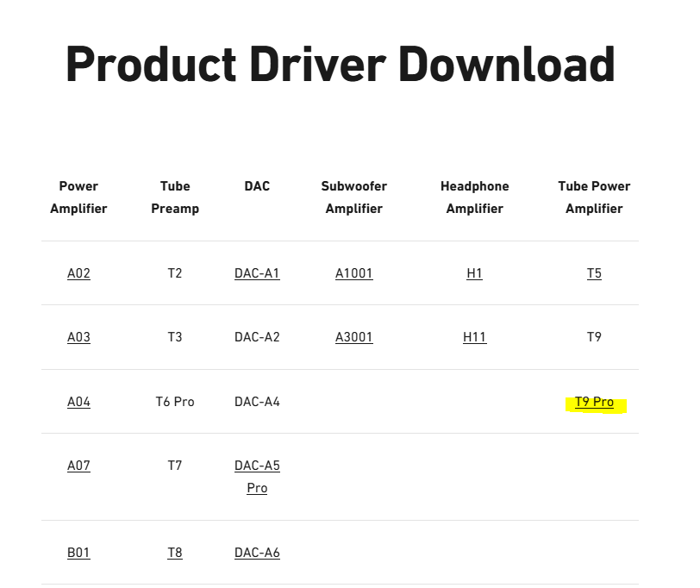700x588 pixels.
Task: Click the Product Driver Download heading
Action: coord(341,65)
